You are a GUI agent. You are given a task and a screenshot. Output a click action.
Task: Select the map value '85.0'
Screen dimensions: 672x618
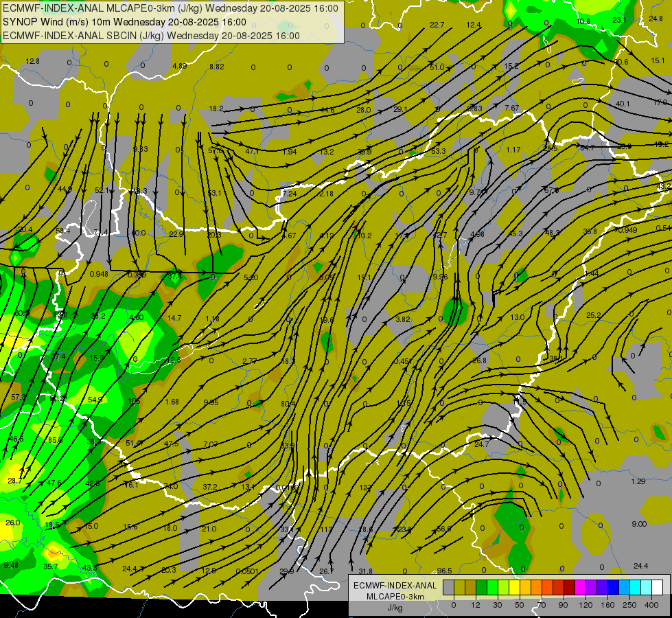(x=56, y=440)
